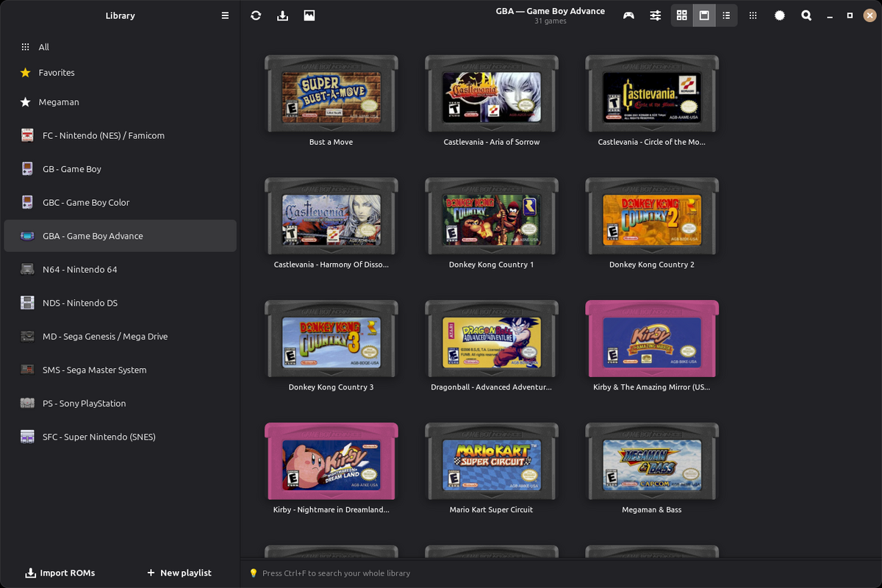Click the 'Donkey Kong Country 2' title text
This screenshot has height=588, width=882.
tap(652, 265)
